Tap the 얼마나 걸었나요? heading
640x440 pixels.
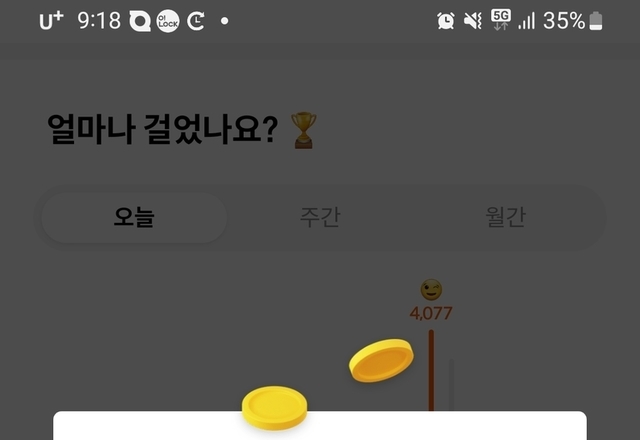[162, 130]
